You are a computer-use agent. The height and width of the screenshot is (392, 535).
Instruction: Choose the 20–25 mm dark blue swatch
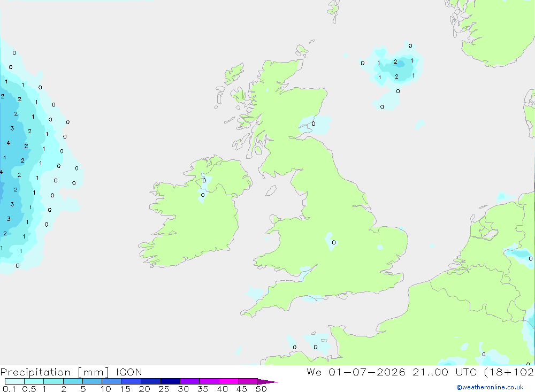(x=151, y=381)
